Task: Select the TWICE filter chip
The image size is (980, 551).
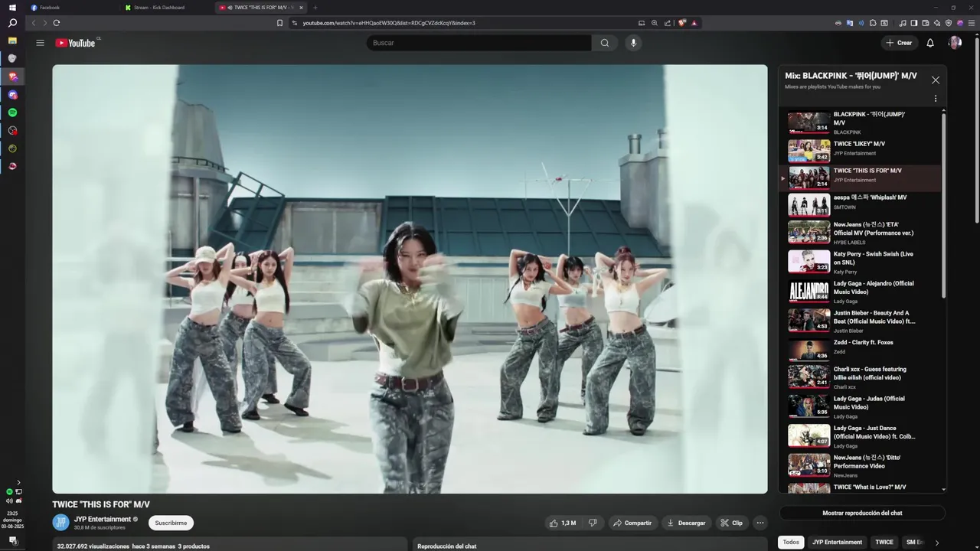Action: point(884,542)
